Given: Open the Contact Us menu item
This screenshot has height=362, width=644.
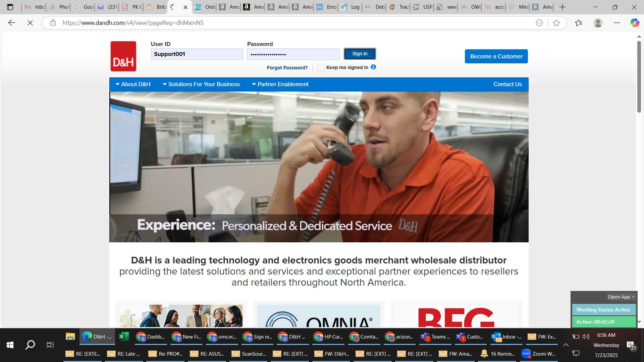Looking at the screenshot, I should click(507, 84).
